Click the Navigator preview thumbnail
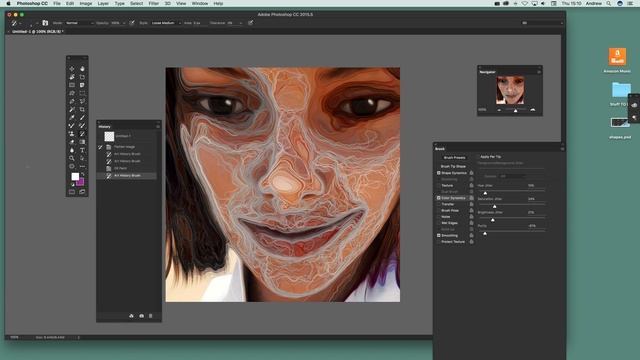Screen dimensions: 640x360 point(510,90)
